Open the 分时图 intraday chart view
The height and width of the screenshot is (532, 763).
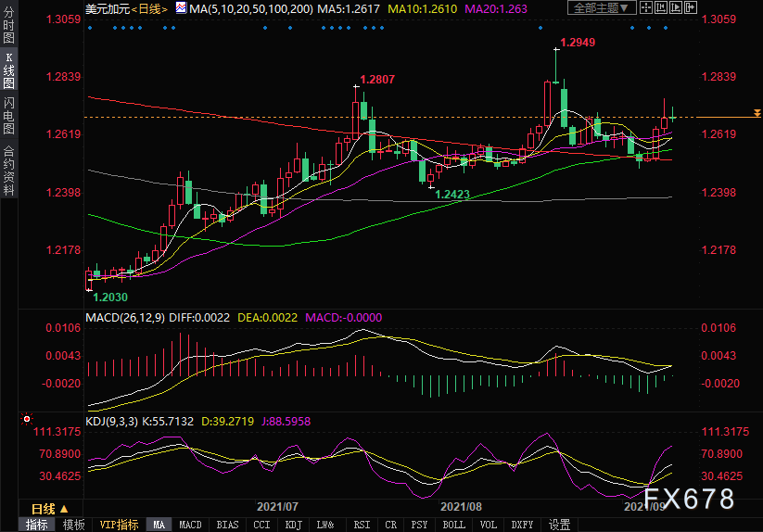(8, 24)
